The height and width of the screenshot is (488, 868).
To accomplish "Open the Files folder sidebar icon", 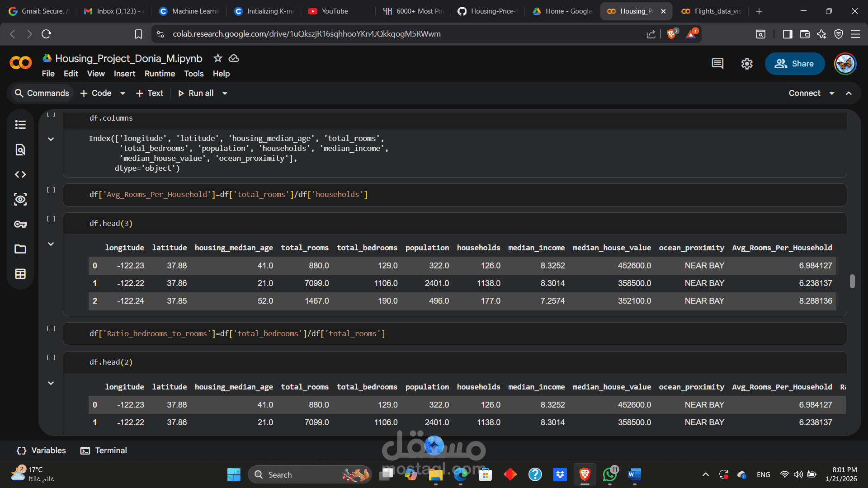I will click(20, 249).
